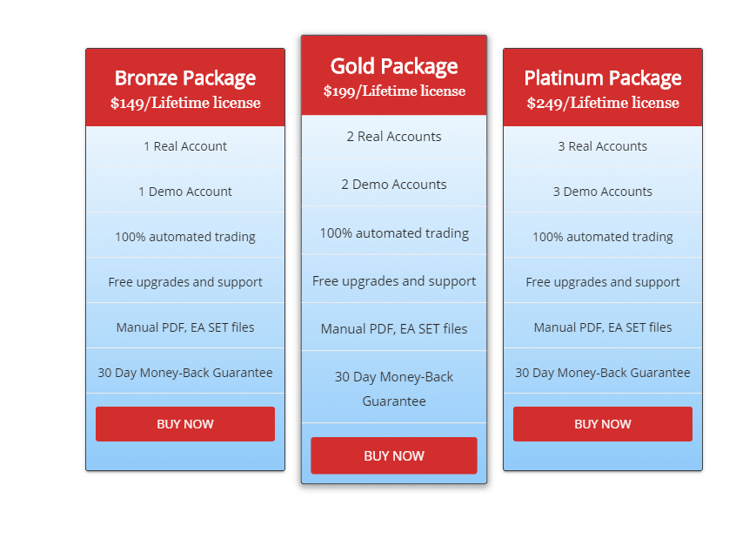Click Platinum's Manual PDF, EA SET files row

(603, 327)
